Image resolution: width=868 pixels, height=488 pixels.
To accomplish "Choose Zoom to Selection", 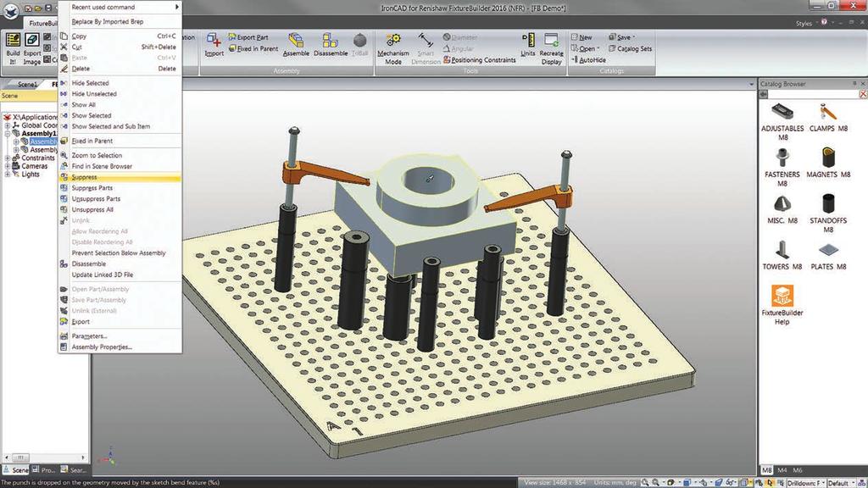I will [x=120, y=156].
